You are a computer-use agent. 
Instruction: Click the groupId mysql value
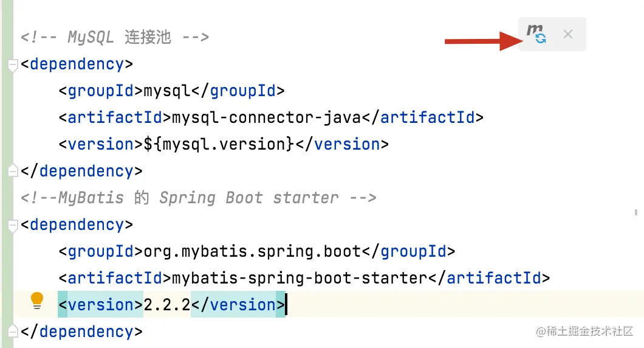(x=167, y=91)
